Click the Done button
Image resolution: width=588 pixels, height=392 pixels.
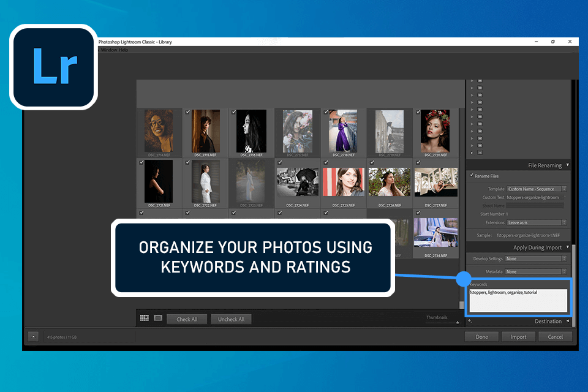[x=481, y=337]
